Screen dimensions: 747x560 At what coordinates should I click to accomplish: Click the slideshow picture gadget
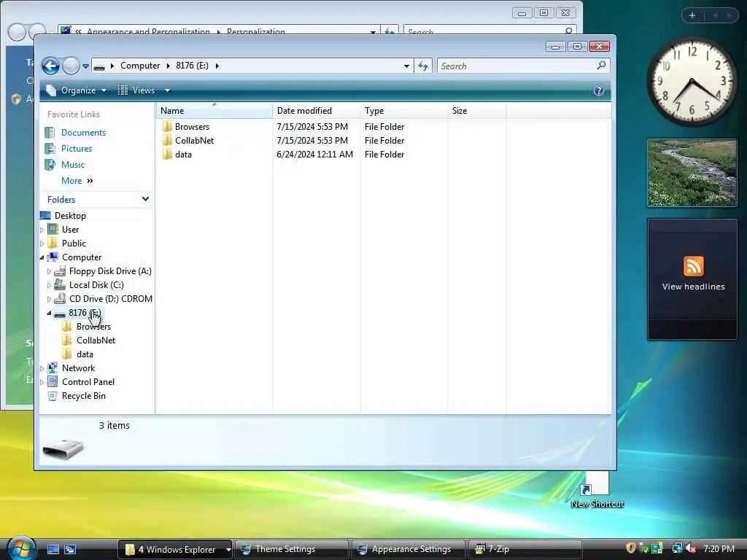(x=692, y=173)
